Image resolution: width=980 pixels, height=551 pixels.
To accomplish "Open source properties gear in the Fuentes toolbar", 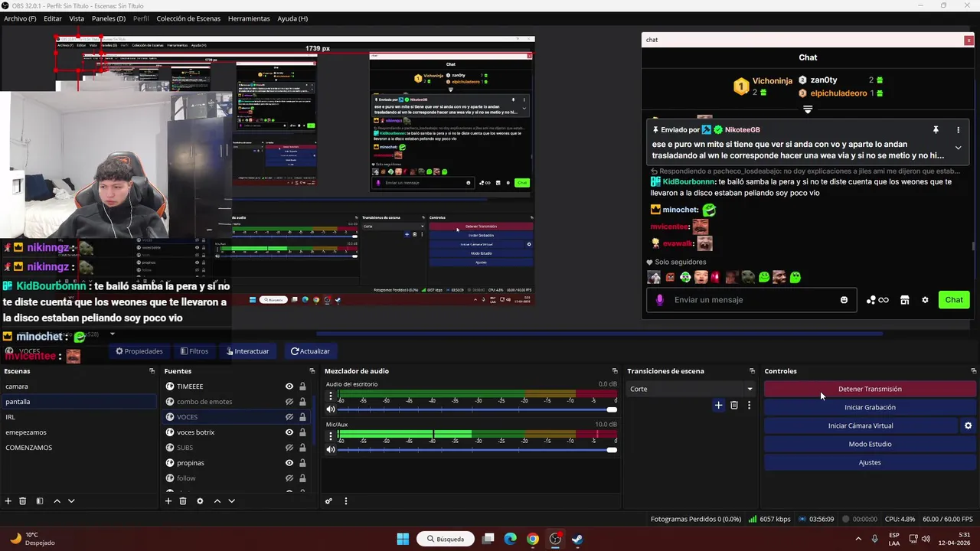I will [x=200, y=501].
